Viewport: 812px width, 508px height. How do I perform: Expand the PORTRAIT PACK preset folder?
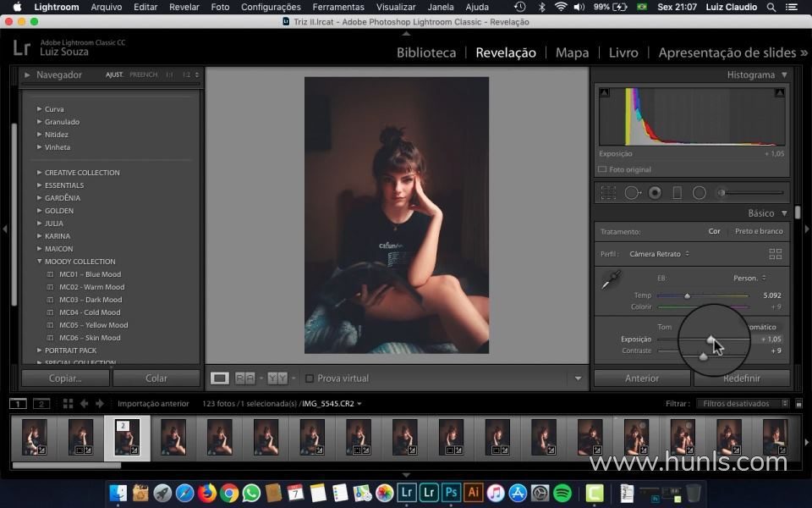point(70,351)
